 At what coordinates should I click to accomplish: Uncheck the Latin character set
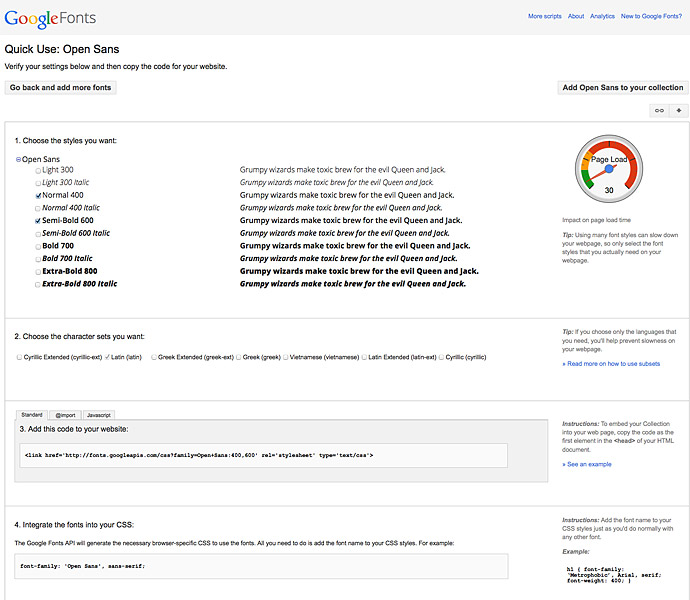point(107,357)
